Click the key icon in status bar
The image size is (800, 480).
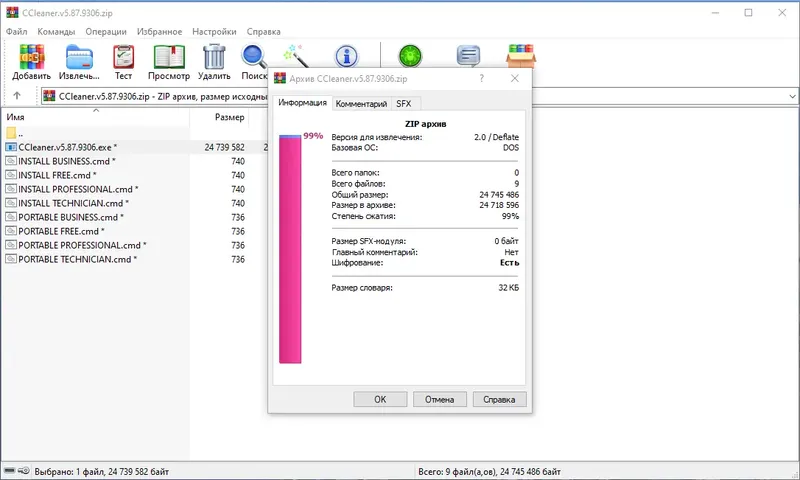pyautogui.click(x=24, y=470)
